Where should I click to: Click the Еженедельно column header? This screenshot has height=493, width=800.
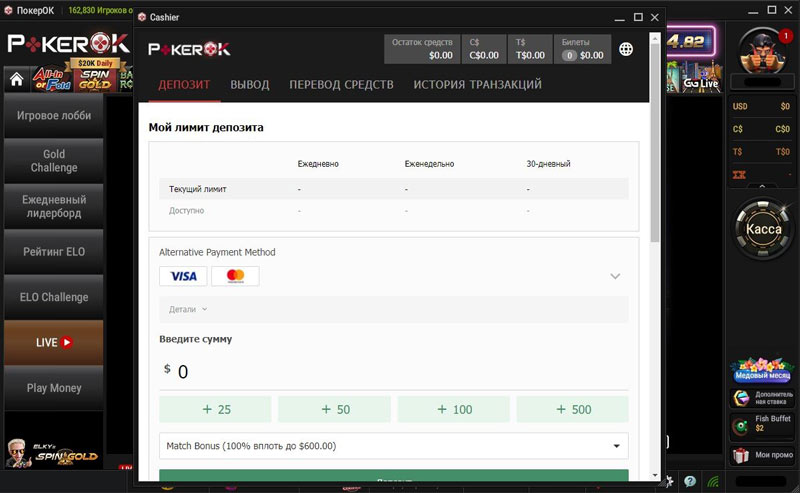(x=429, y=164)
